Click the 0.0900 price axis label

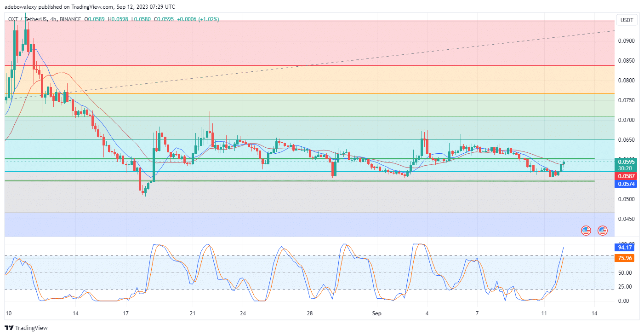[626, 41]
